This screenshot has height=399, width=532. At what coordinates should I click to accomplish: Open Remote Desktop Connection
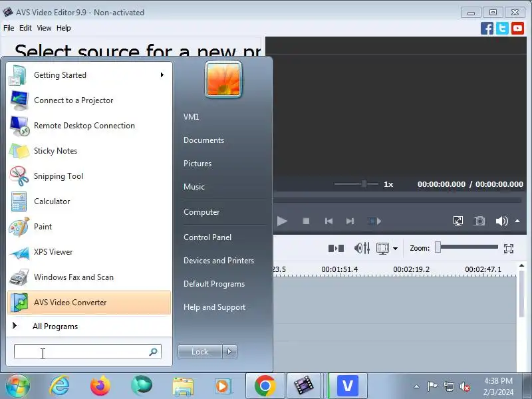88,126
